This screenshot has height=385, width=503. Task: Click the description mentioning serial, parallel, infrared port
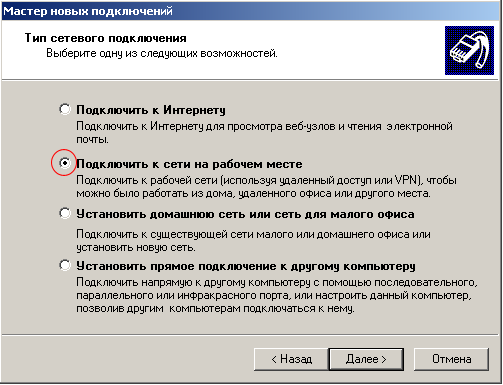(x=277, y=295)
